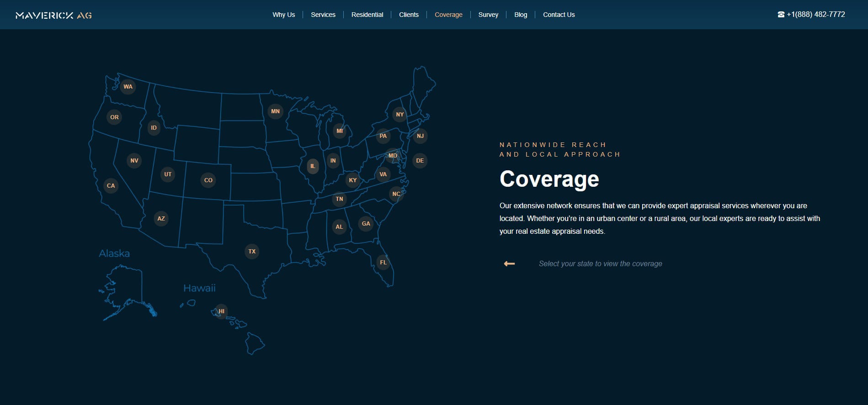Select the TX state marker
Image resolution: width=868 pixels, height=405 pixels.
coord(252,252)
